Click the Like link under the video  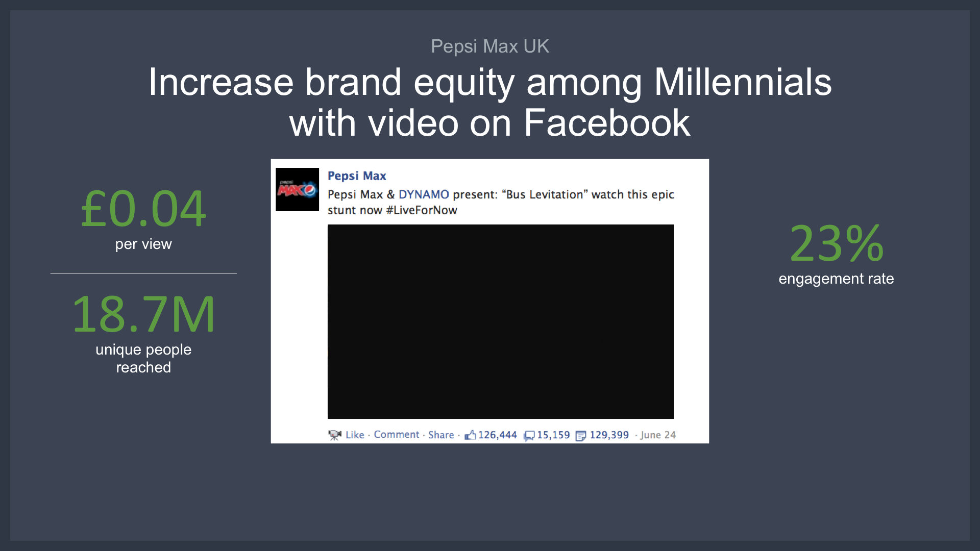(355, 435)
